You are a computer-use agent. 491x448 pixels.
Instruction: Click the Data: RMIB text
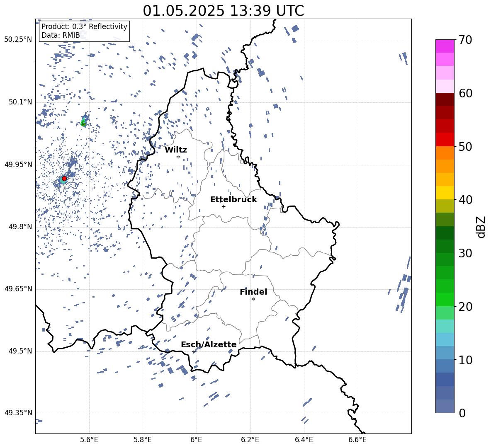(x=61, y=35)
